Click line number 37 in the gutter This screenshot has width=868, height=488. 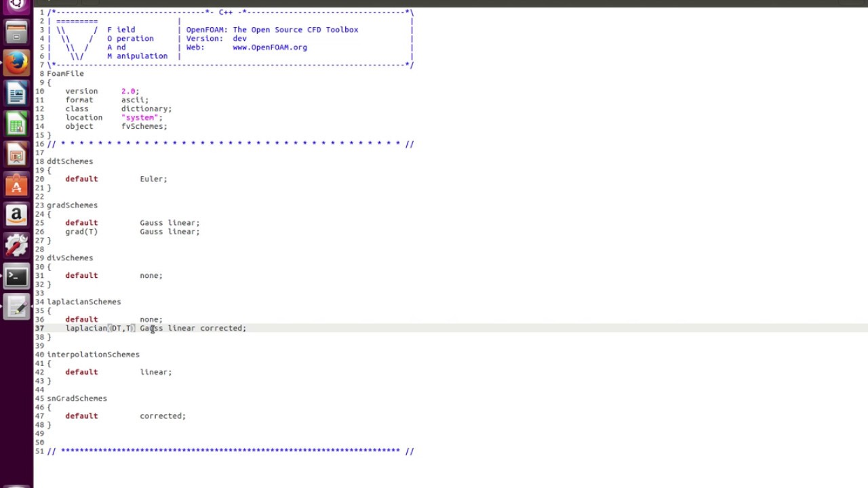click(39, 328)
